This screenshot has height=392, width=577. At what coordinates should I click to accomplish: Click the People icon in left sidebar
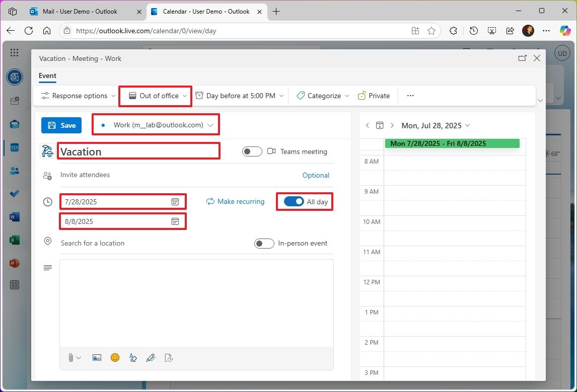14,171
